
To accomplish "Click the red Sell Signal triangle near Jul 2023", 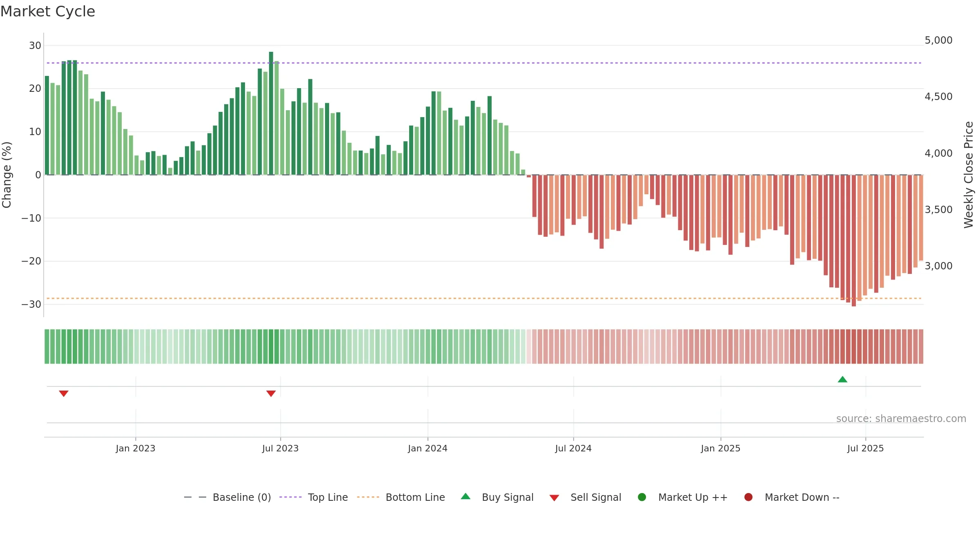I will pyautogui.click(x=271, y=393).
